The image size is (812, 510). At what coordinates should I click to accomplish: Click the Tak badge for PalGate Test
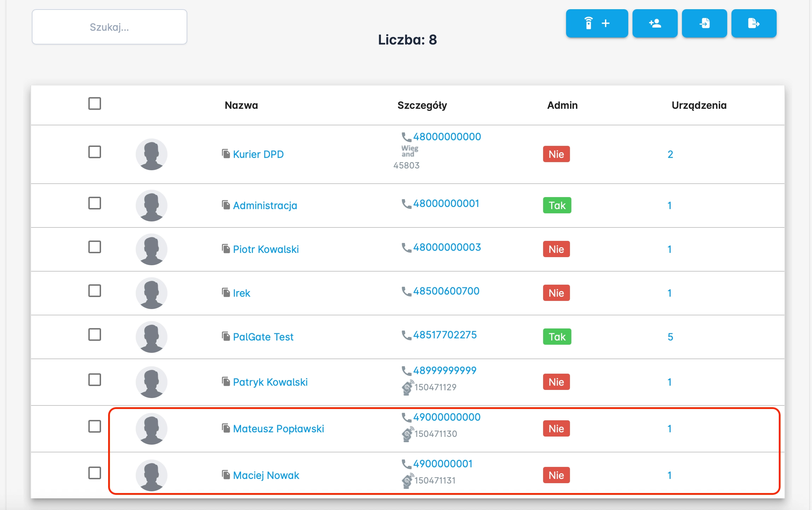(x=557, y=337)
